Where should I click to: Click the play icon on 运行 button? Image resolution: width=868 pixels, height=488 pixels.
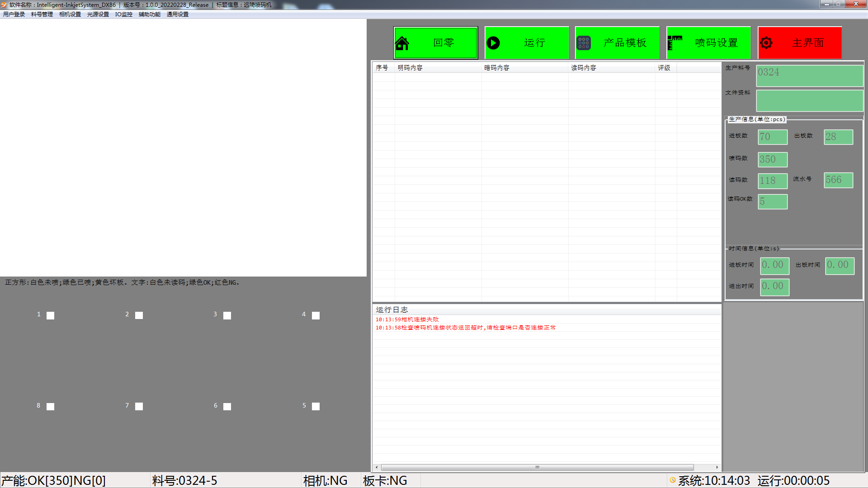[x=493, y=43]
